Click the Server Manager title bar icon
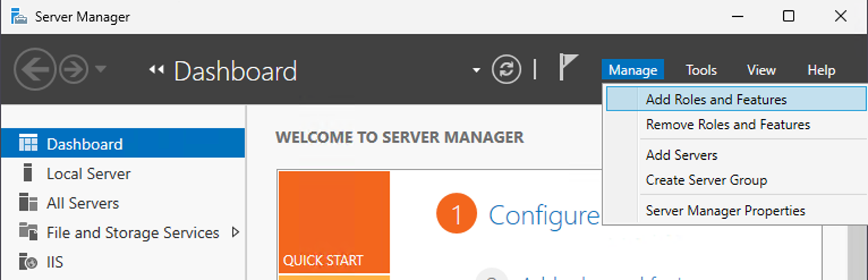Screen dimensions: 868x280 [19, 16]
